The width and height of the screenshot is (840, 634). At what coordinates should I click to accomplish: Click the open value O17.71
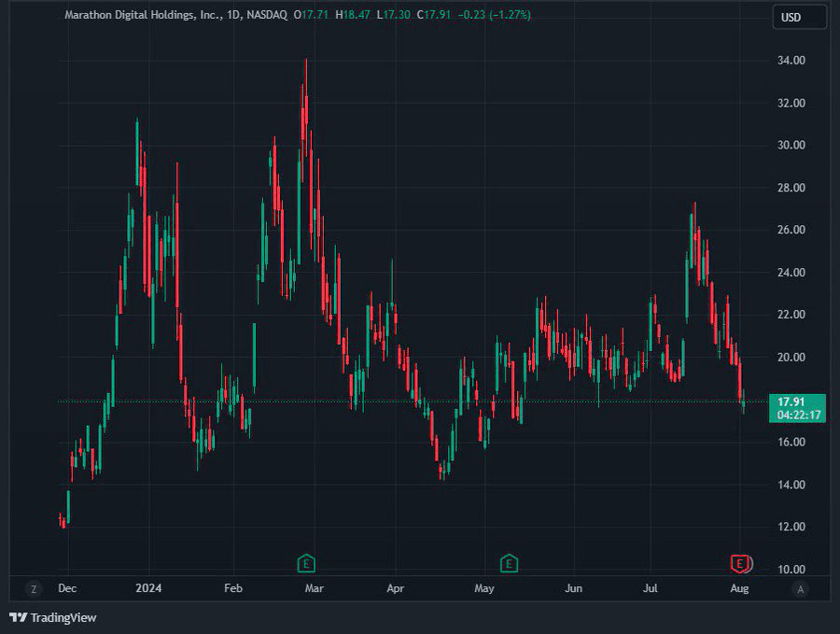(311, 15)
